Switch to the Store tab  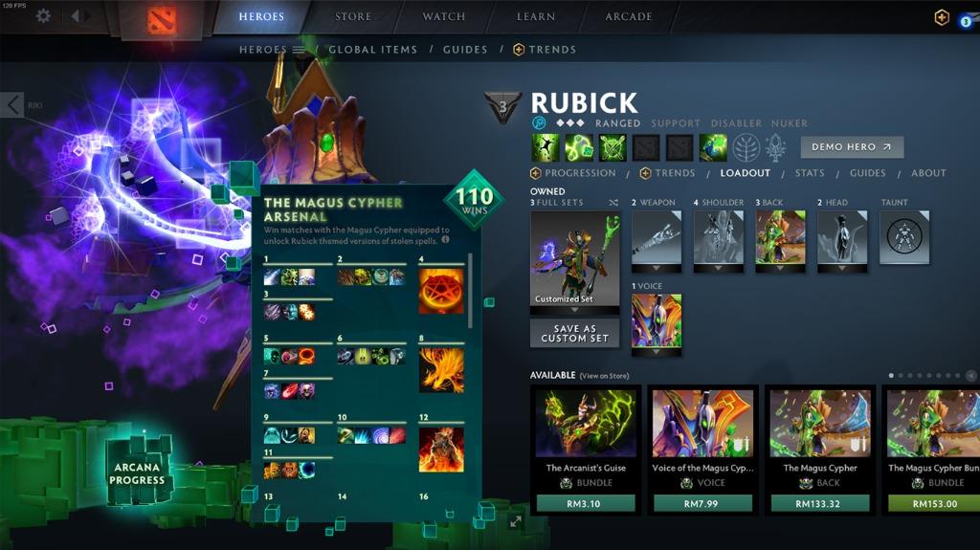coord(353,17)
